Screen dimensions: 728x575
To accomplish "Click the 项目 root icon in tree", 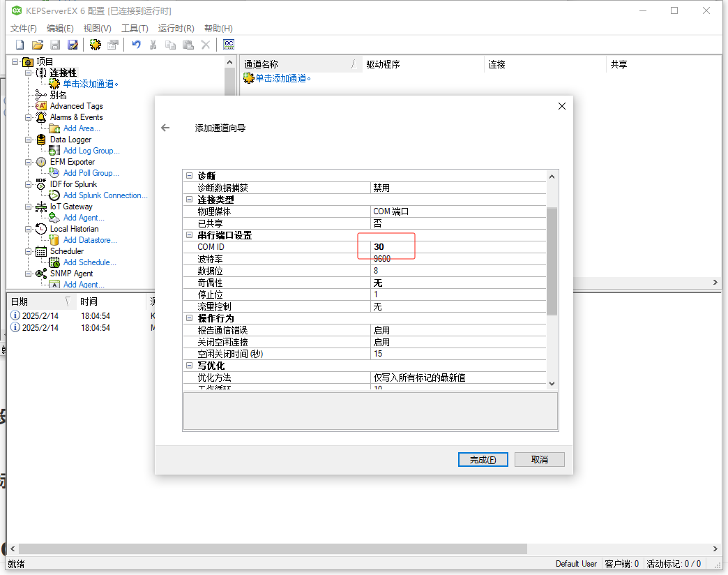I will click(x=28, y=62).
